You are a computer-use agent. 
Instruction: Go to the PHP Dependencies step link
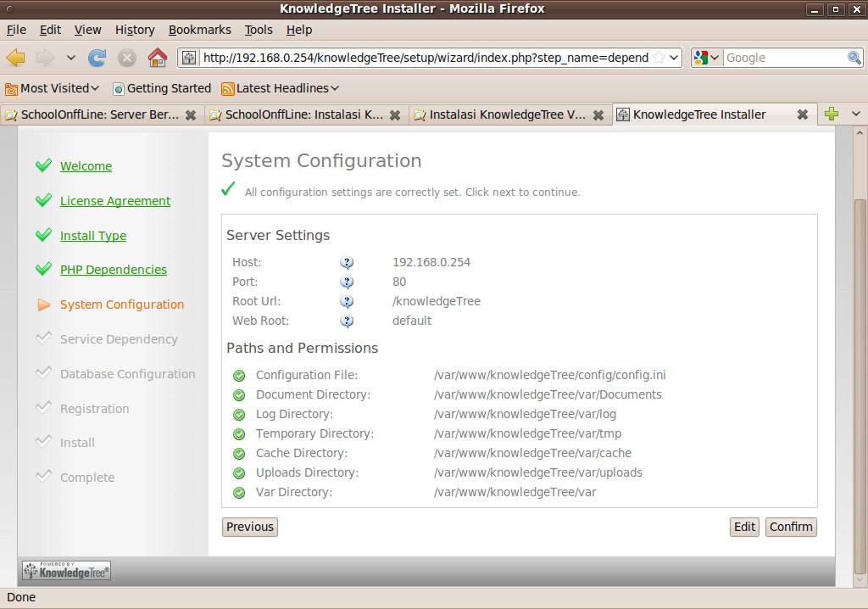click(114, 270)
